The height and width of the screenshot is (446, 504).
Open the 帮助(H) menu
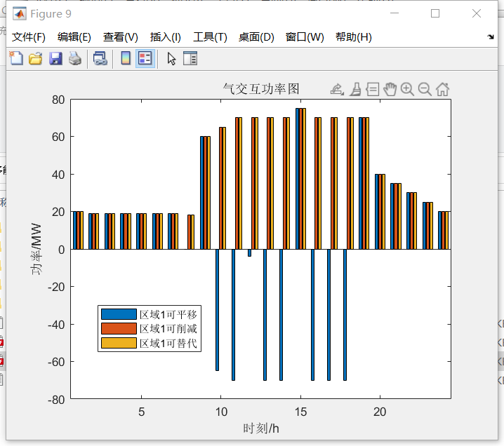coord(354,37)
